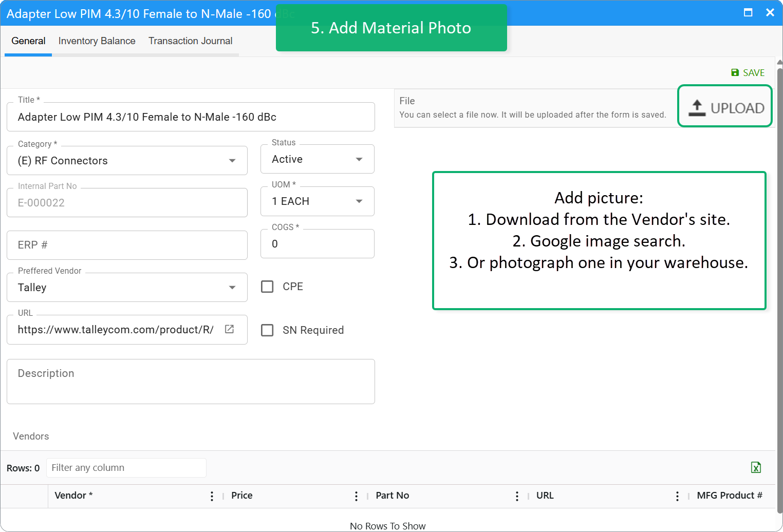Click the Description text area
The width and height of the screenshot is (783, 532).
coord(191,382)
